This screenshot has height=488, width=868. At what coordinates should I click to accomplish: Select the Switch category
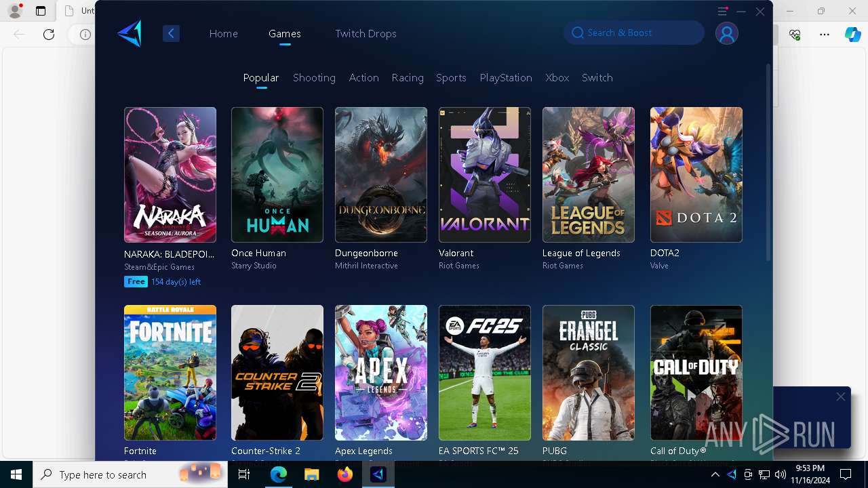(597, 78)
